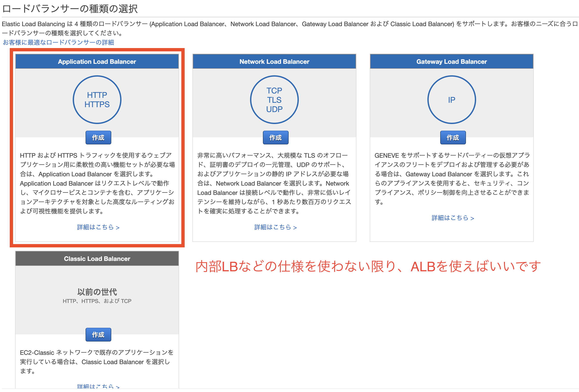Open 詳細はこちら for Application Load Balancer
This screenshot has height=392, width=579.
pos(98,227)
